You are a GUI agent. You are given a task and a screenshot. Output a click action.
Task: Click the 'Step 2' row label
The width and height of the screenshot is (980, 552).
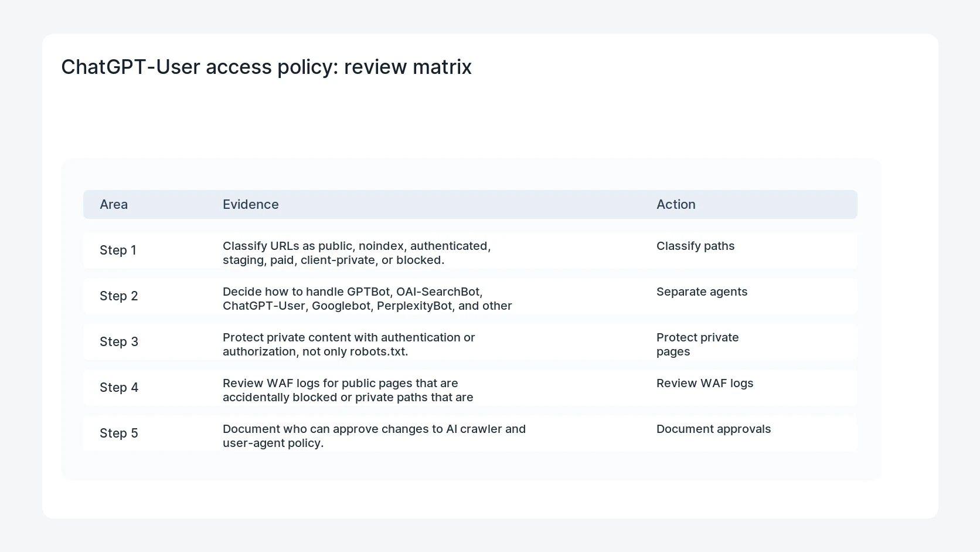pyautogui.click(x=119, y=296)
